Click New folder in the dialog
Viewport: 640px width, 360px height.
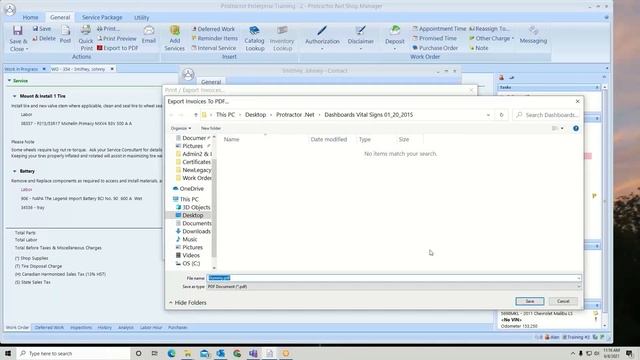click(211, 128)
